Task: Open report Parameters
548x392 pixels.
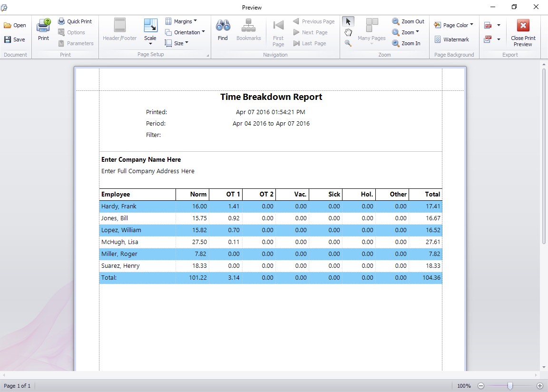Action: point(76,43)
